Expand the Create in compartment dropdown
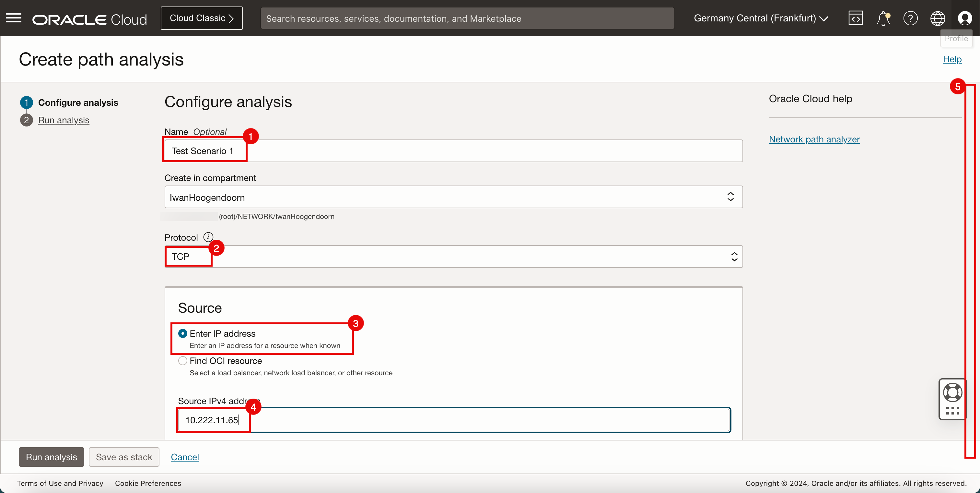The image size is (980, 493). 453,197
